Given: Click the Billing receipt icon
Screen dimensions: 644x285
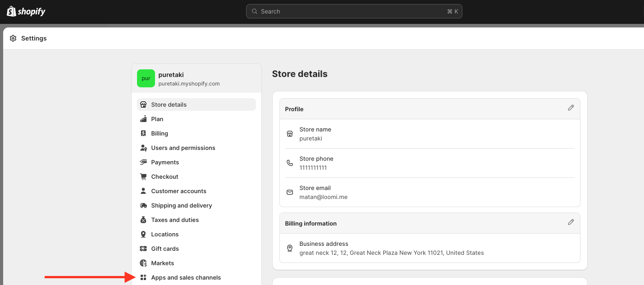Looking at the screenshot, I should pyautogui.click(x=143, y=133).
